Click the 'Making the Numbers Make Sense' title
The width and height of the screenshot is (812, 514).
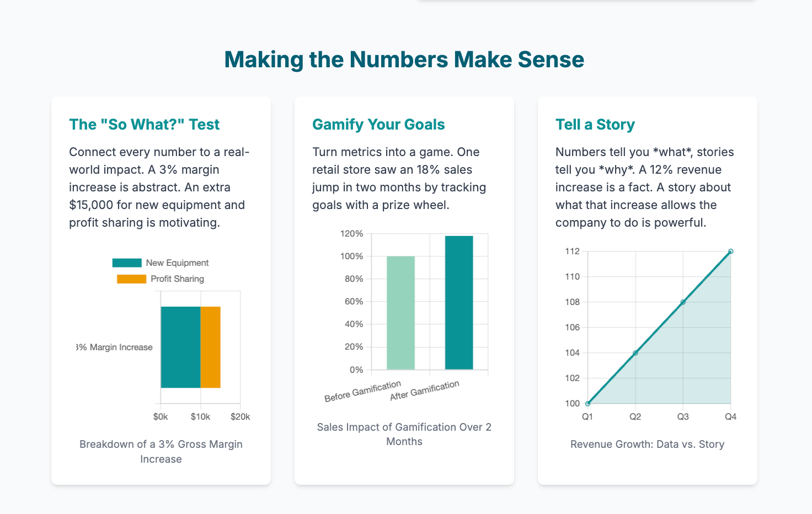(x=404, y=60)
